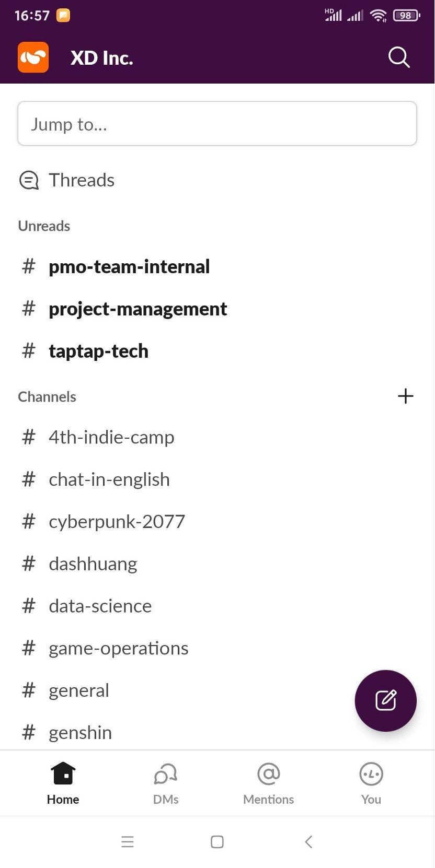This screenshot has height=868, width=435.
Task: Select the cyberpunk-2077 channel
Action: click(117, 522)
